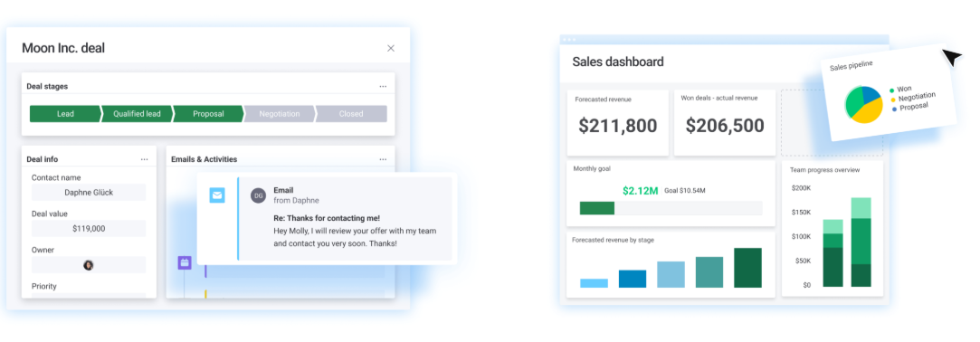Image resolution: width=980 pixels, height=342 pixels.
Task: Open the Deal stages three-dot menu
Action: point(383,86)
